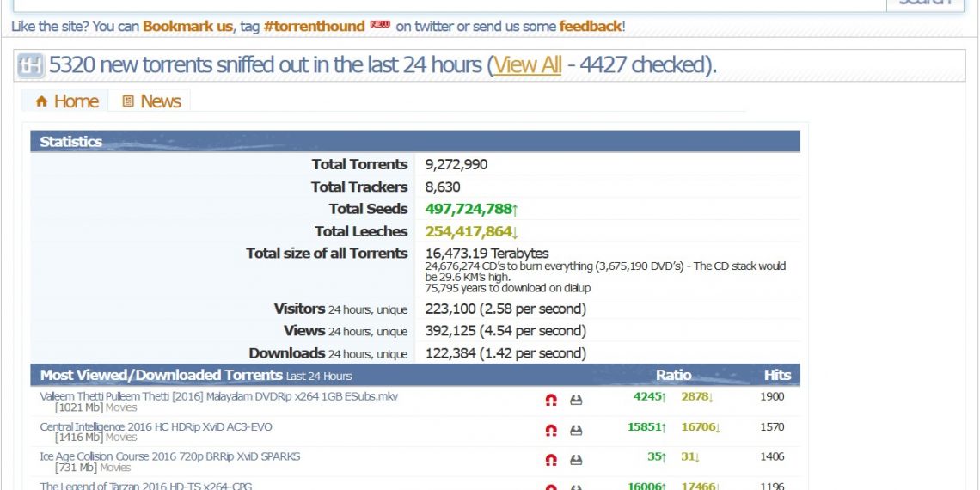Open the Home tab
This screenshot has width=980, height=490.
coord(65,101)
